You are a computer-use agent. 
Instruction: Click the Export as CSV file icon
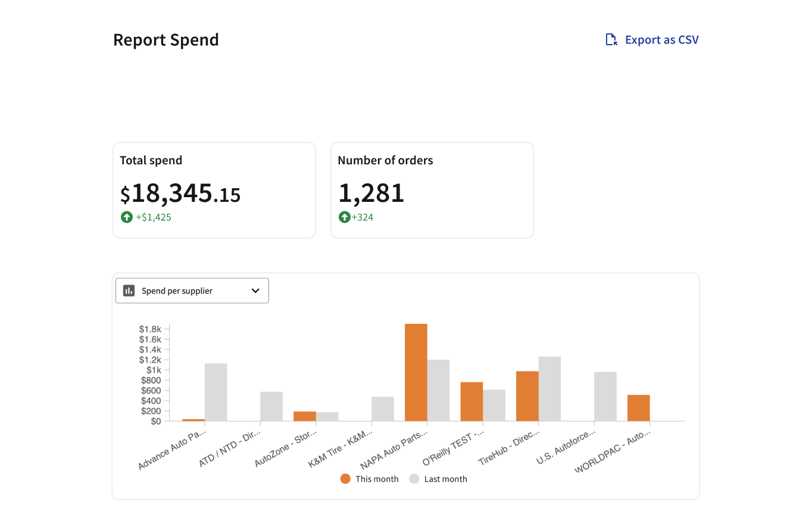(611, 40)
